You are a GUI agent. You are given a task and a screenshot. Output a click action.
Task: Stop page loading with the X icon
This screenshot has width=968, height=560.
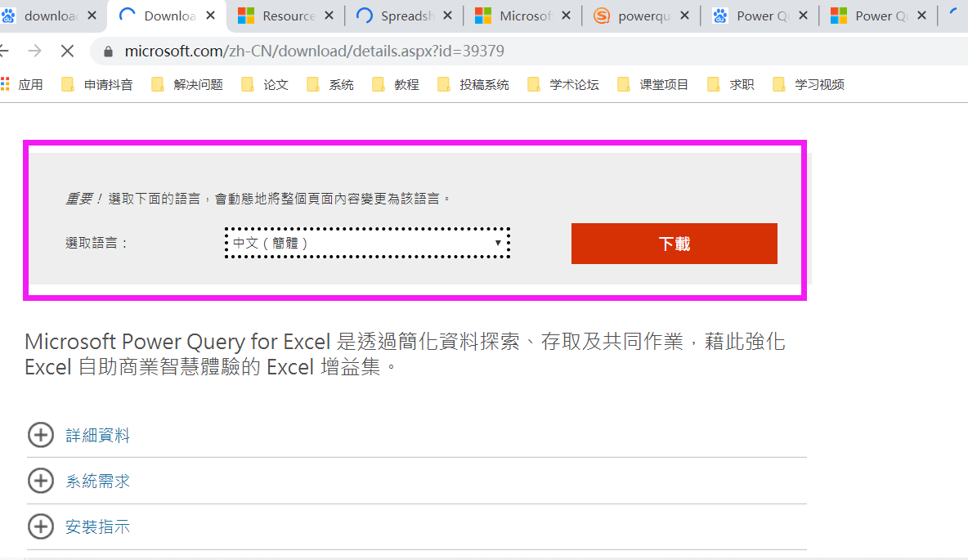point(68,51)
